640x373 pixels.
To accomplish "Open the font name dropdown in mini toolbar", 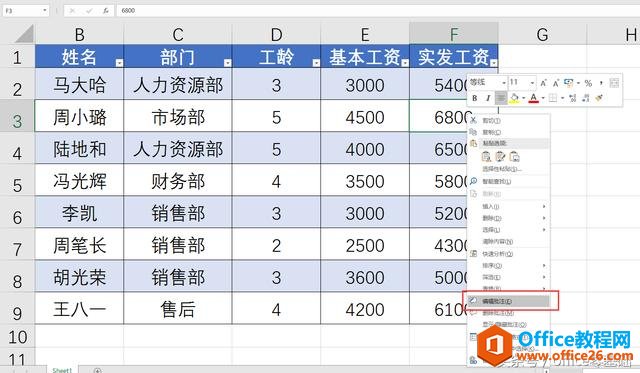I will [x=504, y=83].
